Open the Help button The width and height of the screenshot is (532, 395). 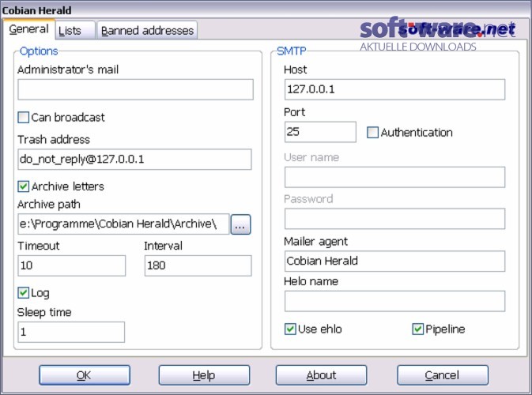tap(204, 375)
